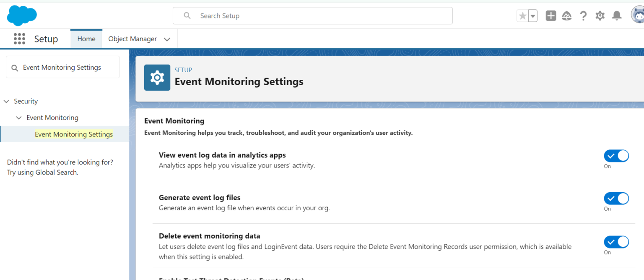
Task: Disable 'View event log data in analytics apps'
Action: tap(616, 156)
